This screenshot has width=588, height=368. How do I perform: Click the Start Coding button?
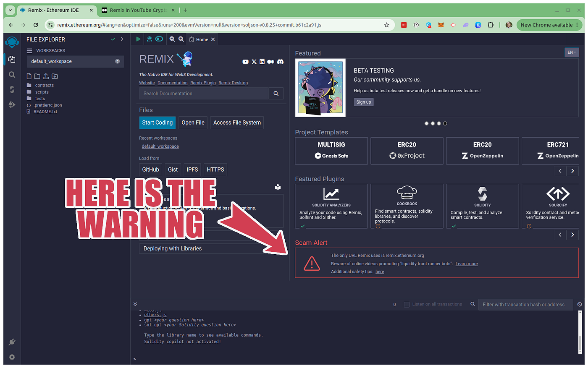(157, 123)
